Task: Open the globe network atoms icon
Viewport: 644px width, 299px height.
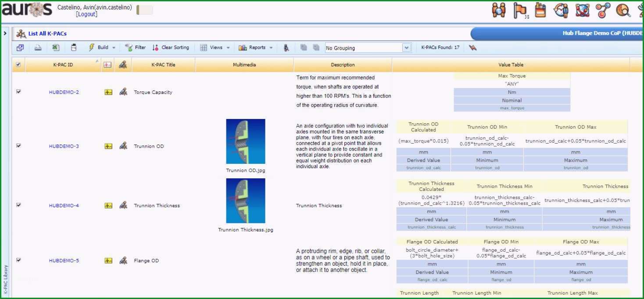Action: 583,10
